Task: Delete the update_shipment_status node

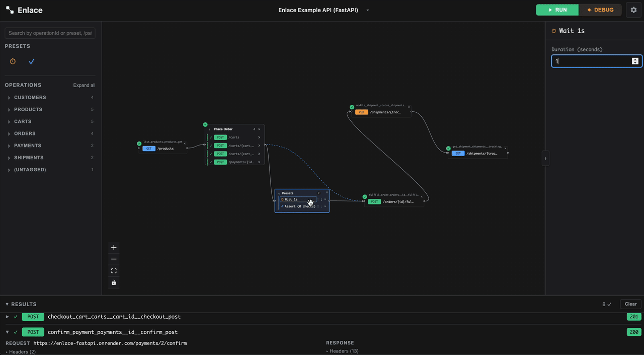Action: [409, 107]
